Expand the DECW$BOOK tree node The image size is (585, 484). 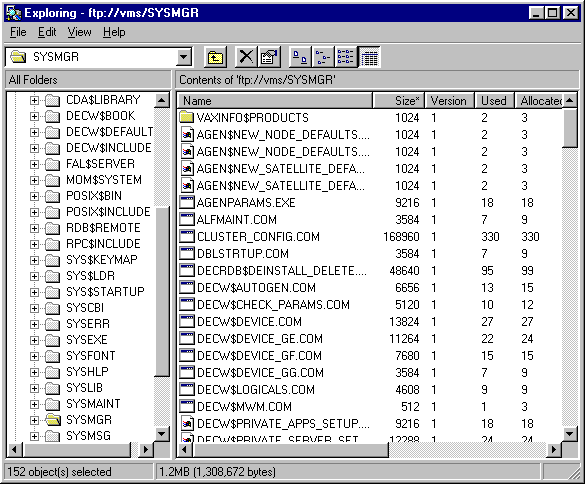34,116
